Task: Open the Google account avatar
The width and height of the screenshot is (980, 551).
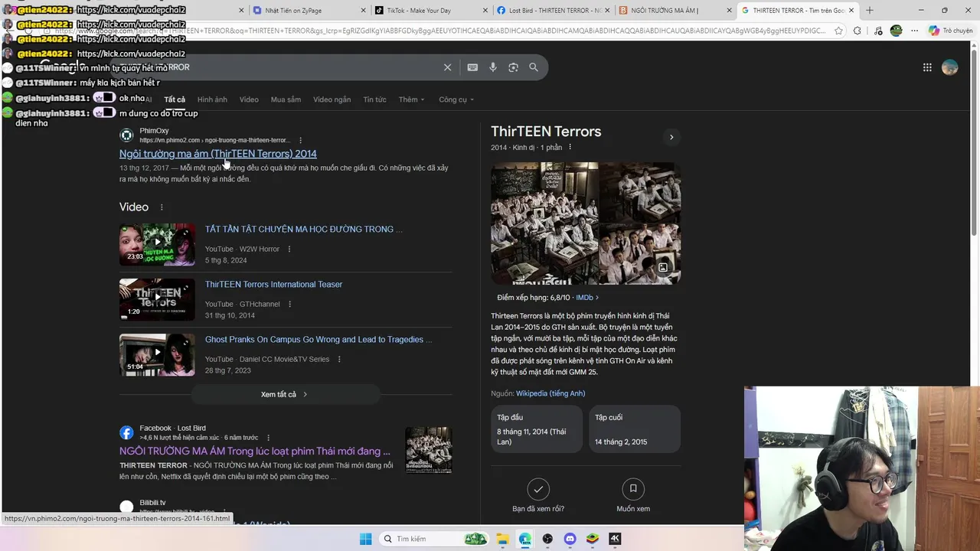Action: pyautogui.click(x=950, y=67)
